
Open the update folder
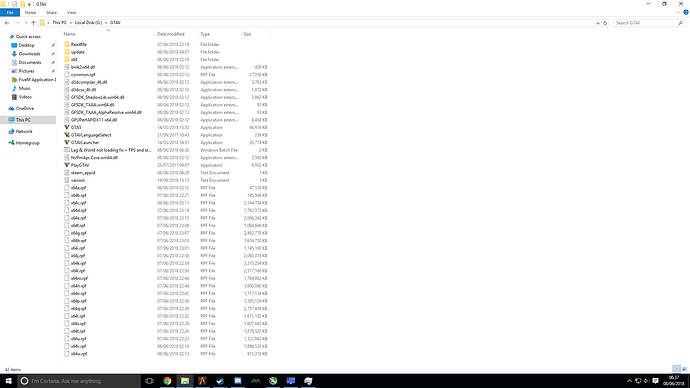pos(77,52)
